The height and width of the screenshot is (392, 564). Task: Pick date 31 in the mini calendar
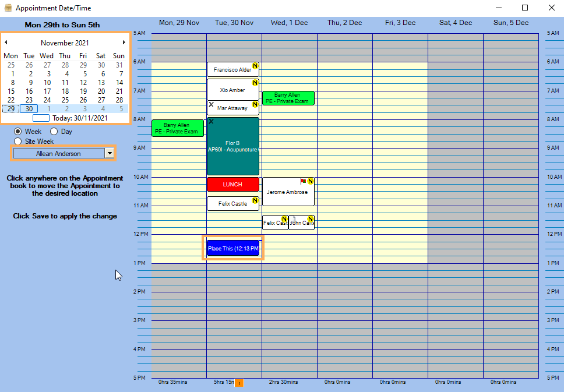(x=119, y=65)
